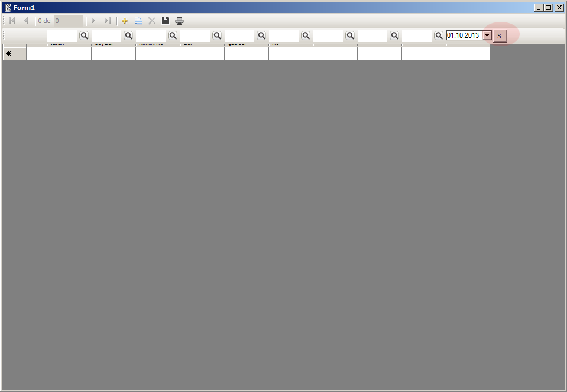Screen dimensions: 567x392
Task: Click the seventh filter box's magnifier icon
Action: 350,35
